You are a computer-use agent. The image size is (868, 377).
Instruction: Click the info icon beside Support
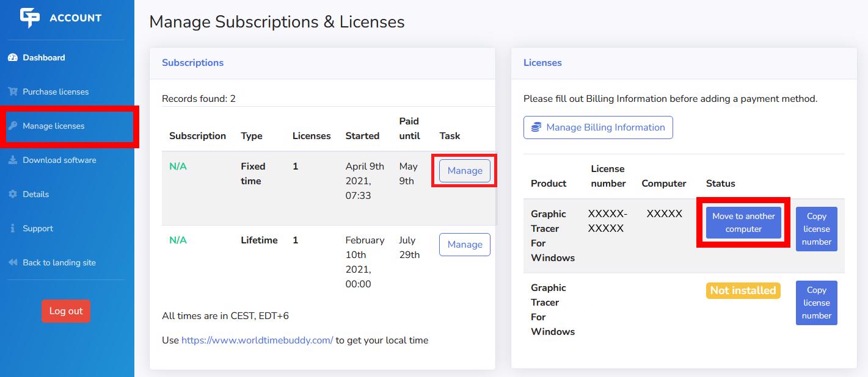click(13, 229)
